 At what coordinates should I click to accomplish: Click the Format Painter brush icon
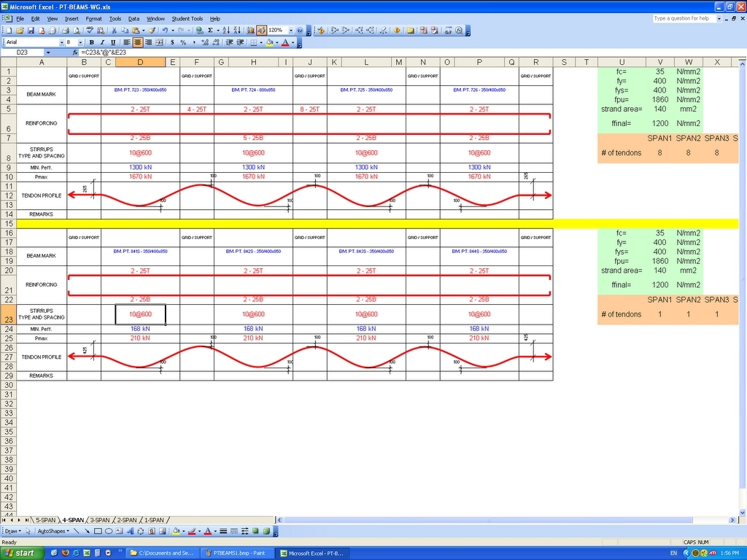[x=152, y=31]
